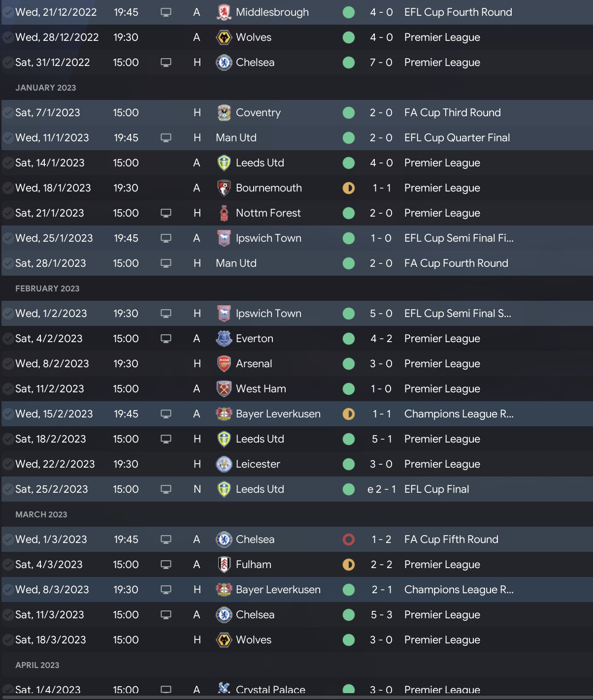Toggle check circle for Sat, 4/3/2023 Fulham match
Image resolution: width=593 pixels, height=700 pixels.
(8, 565)
